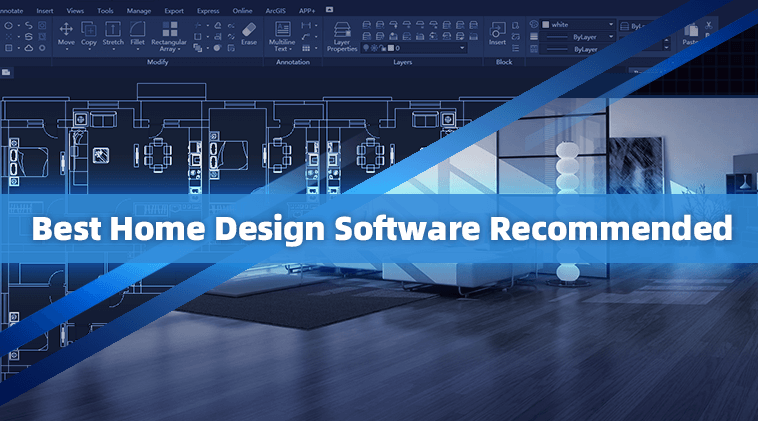Click the linear dimension icon
Image resolution: width=758 pixels, height=421 pixels.
click(x=306, y=25)
